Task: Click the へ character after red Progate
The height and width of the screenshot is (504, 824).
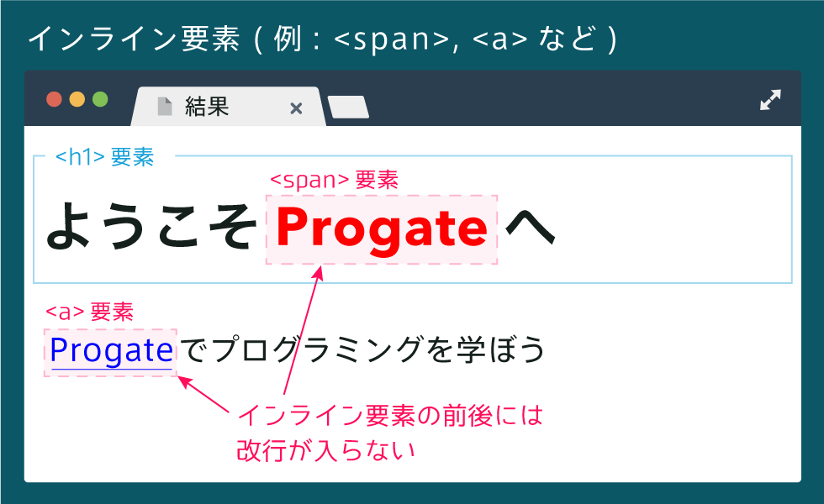Action: point(530,228)
